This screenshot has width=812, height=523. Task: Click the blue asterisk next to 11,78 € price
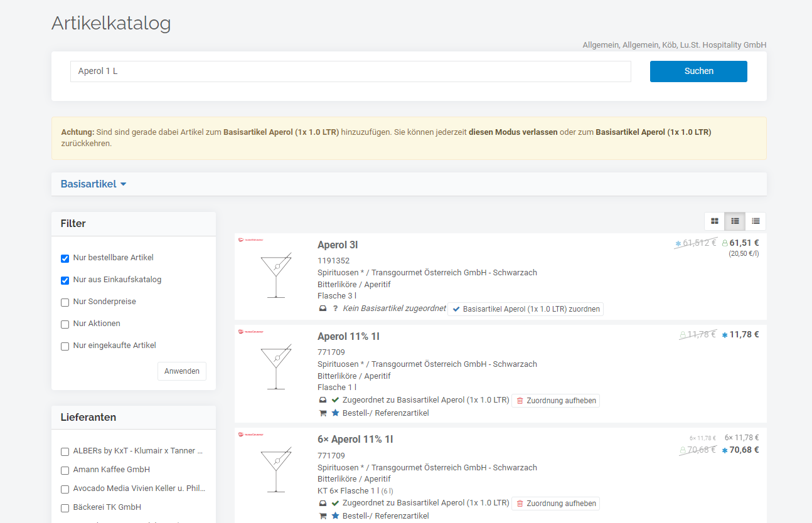click(x=725, y=335)
